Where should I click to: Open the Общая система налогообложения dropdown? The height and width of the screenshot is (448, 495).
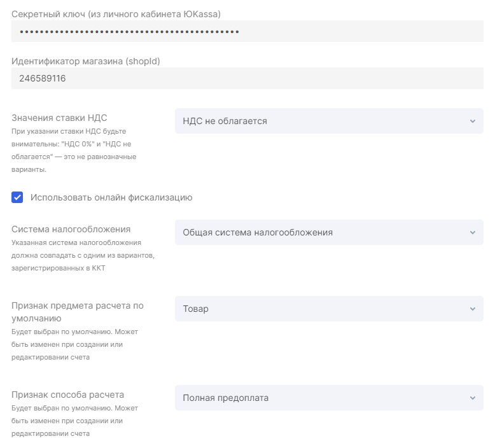pyautogui.click(x=329, y=232)
